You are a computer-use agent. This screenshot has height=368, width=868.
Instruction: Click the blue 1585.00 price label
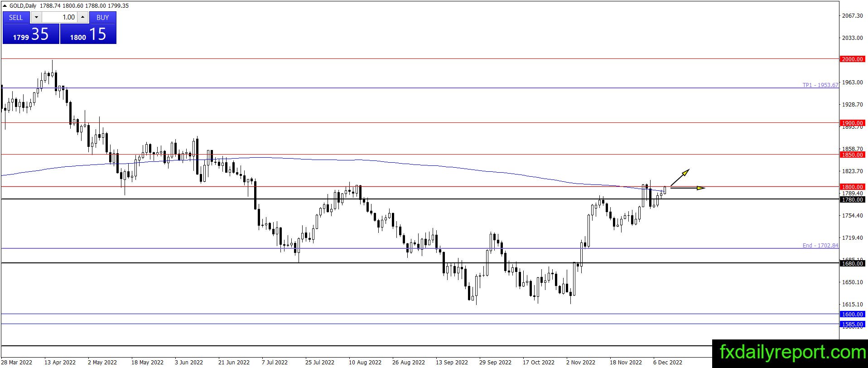[x=852, y=324]
